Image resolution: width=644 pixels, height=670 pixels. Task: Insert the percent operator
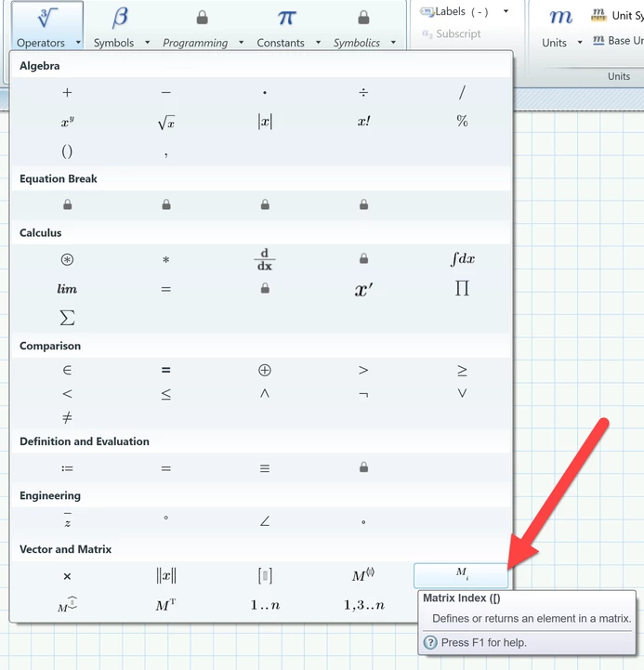click(462, 121)
